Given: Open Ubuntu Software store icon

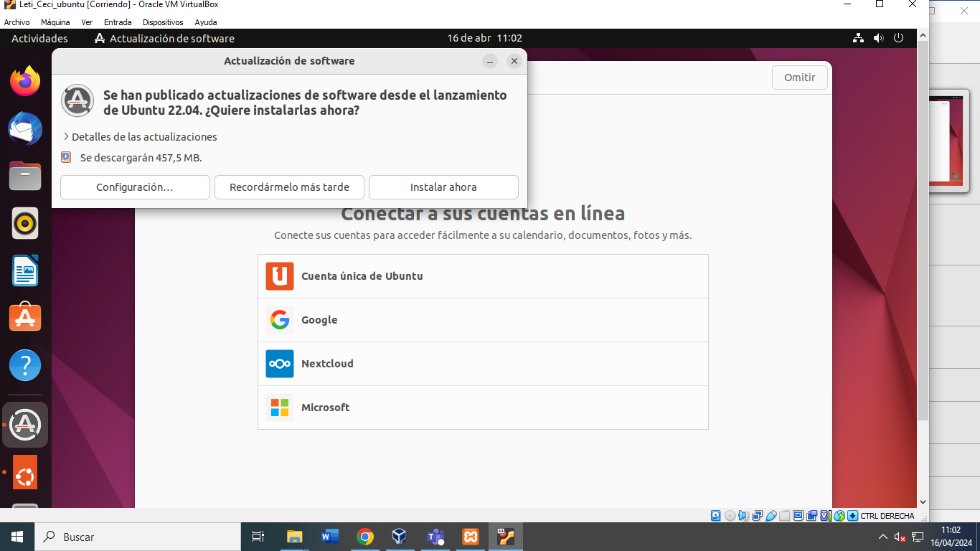Looking at the screenshot, I should tap(25, 318).
